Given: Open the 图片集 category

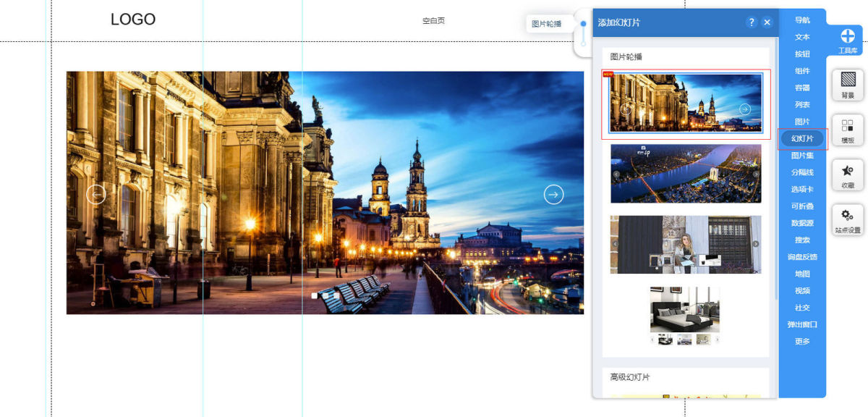Looking at the screenshot, I should (802, 155).
